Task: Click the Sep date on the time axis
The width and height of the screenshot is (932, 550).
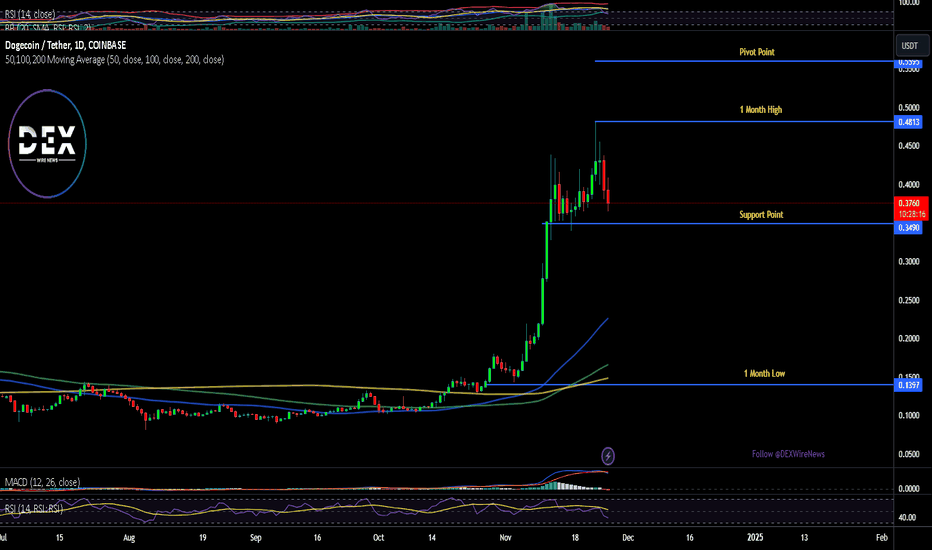Action: 256,538
